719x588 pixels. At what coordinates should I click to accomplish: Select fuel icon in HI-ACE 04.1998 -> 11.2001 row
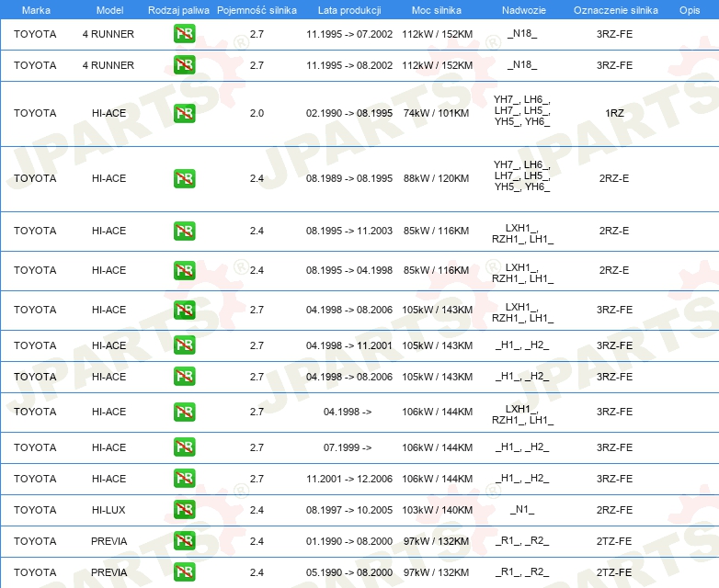pos(184,345)
